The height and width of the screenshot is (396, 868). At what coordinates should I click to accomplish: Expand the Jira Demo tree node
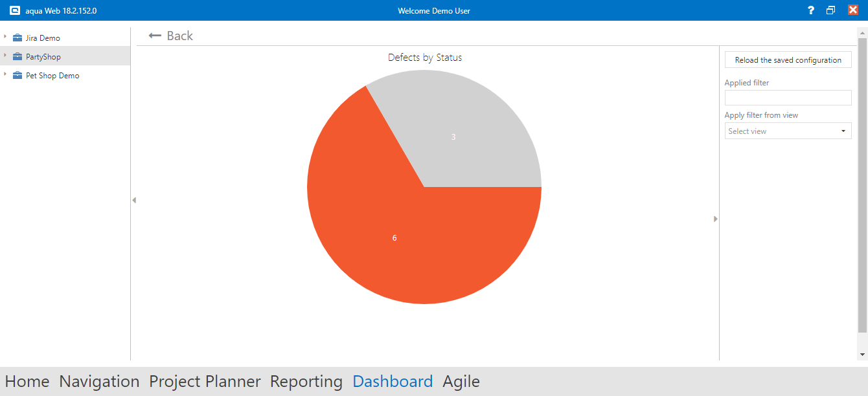pyautogui.click(x=5, y=38)
